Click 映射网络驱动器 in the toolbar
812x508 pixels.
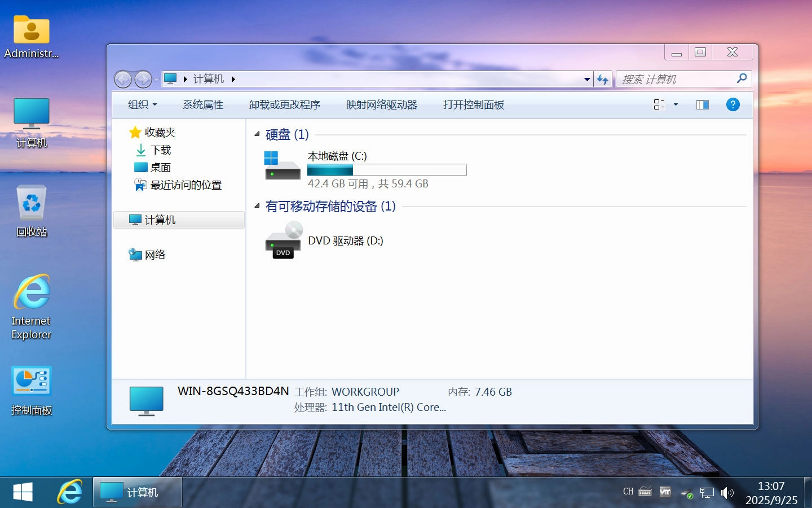pyautogui.click(x=381, y=104)
